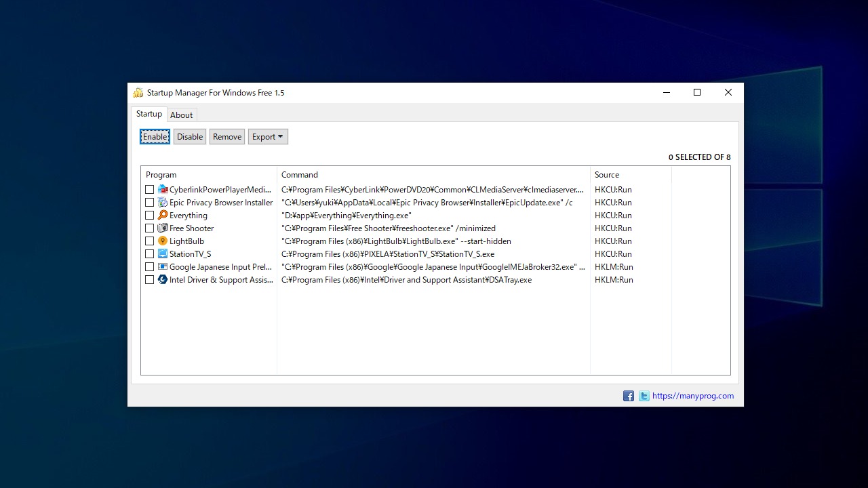Click the Google Japanese Input icon
868x488 pixels.
point(163,267)
